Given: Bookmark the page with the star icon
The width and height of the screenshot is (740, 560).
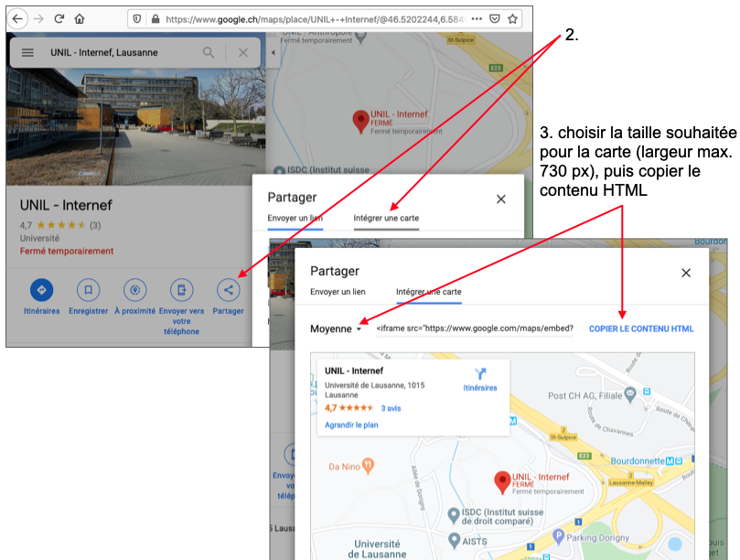Looking at the screenshot, I should point(513,18).
